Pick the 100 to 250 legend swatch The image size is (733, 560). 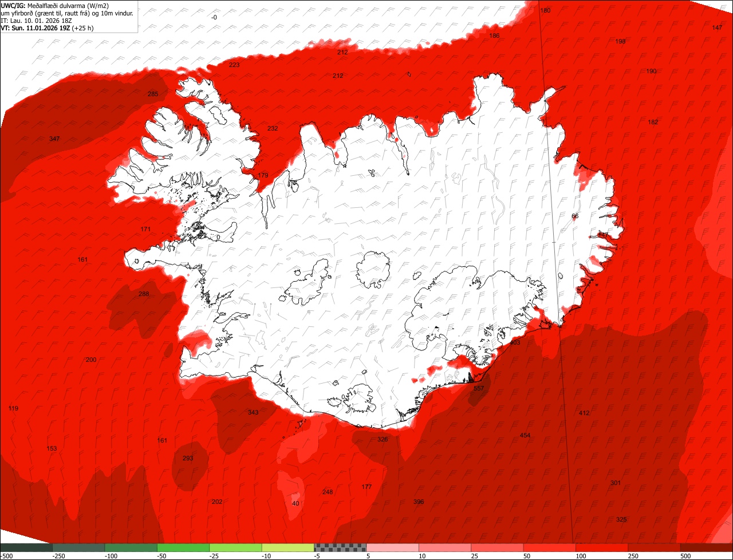coord(602,547)
